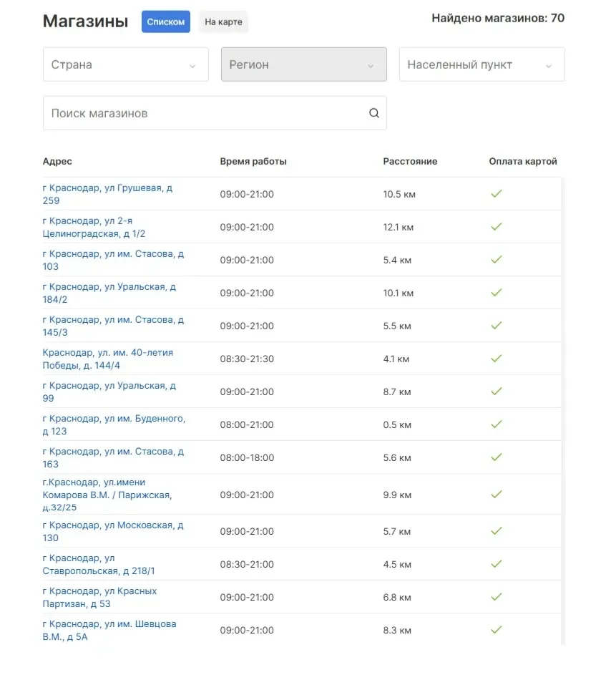The width and height of the screenshot is (616, 675).
Task: Click the search magnifier icon
Action: point(373,113)
